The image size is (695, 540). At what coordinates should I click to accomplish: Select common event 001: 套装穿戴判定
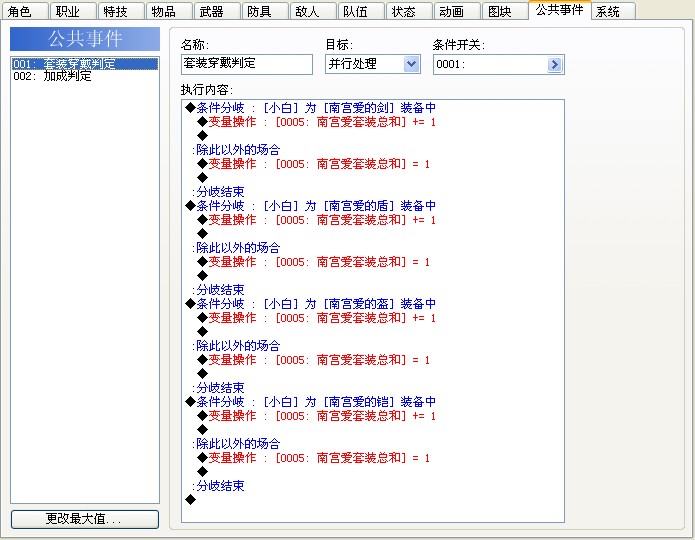pyautogui.click(x=85, y=64)
